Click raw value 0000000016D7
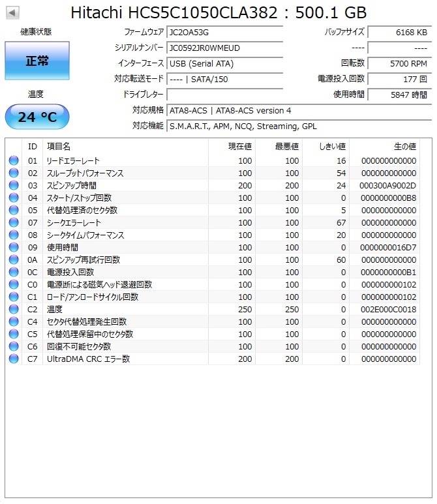437x504 pixels. [x=388, y=248]
